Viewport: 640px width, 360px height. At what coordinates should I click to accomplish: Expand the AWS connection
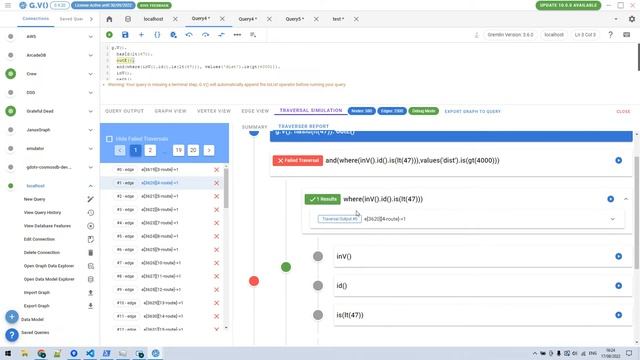[91, 37]
